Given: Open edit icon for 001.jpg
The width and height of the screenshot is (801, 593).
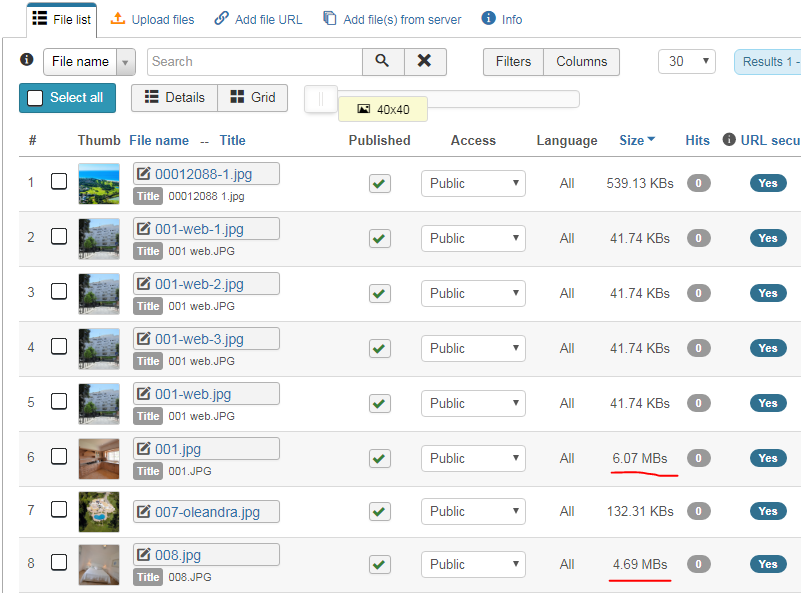Looking at the screenshot, I should point(144,448).
